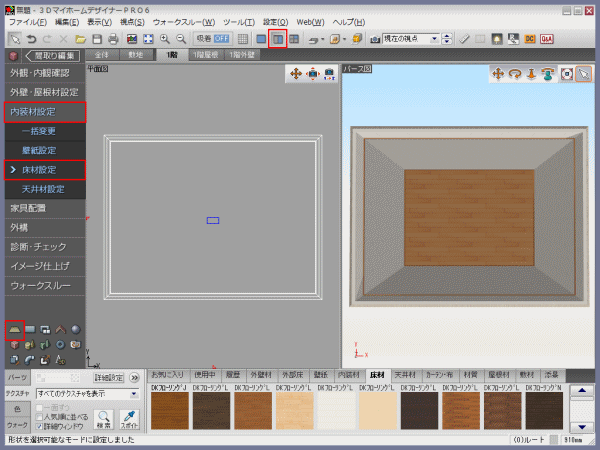Click the スポイト eyedropper tool
This screenshot has height=450, width=600.
128,419
